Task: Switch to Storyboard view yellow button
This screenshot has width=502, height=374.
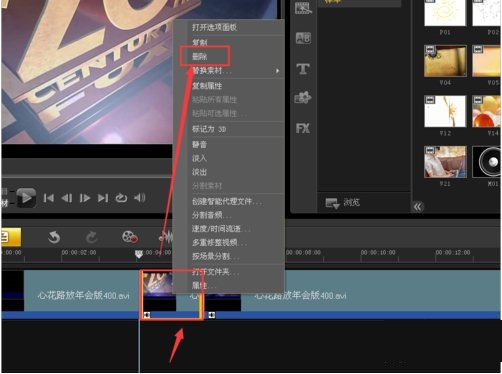Action: [11, 237]
